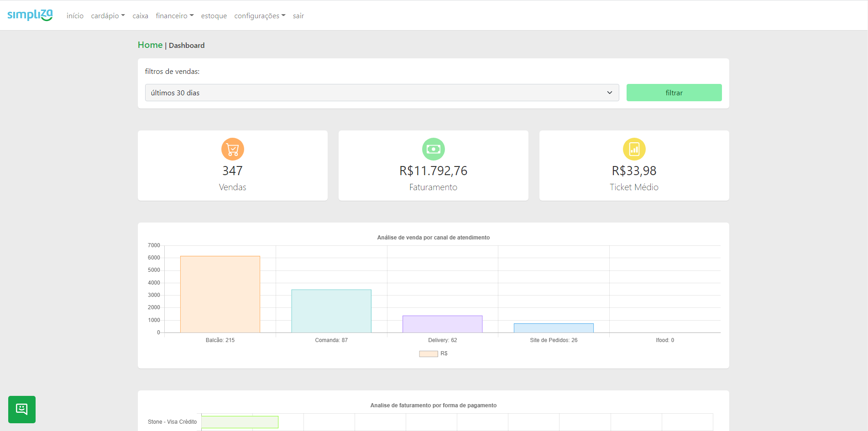
Task: Expand the configurações dropdown menu
Action: coord(260,16)
